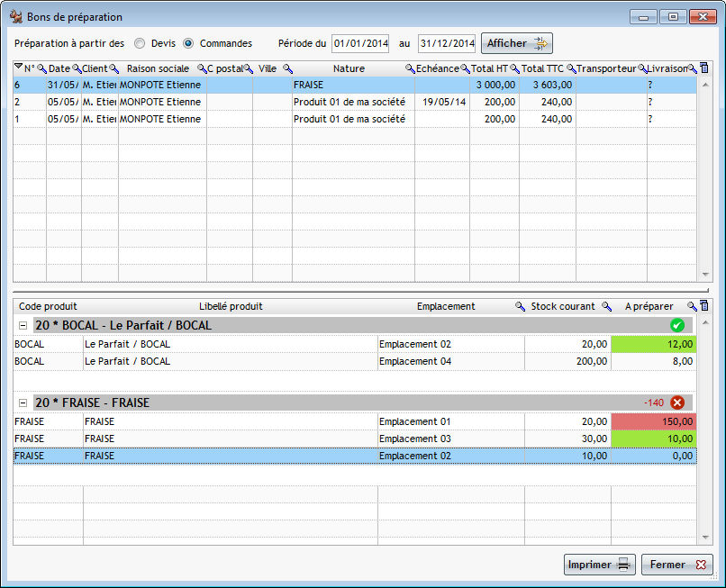The height and width of the screenshot is (588, 726).
Task: Open the column options icon of products table
Action: [704, 306]
